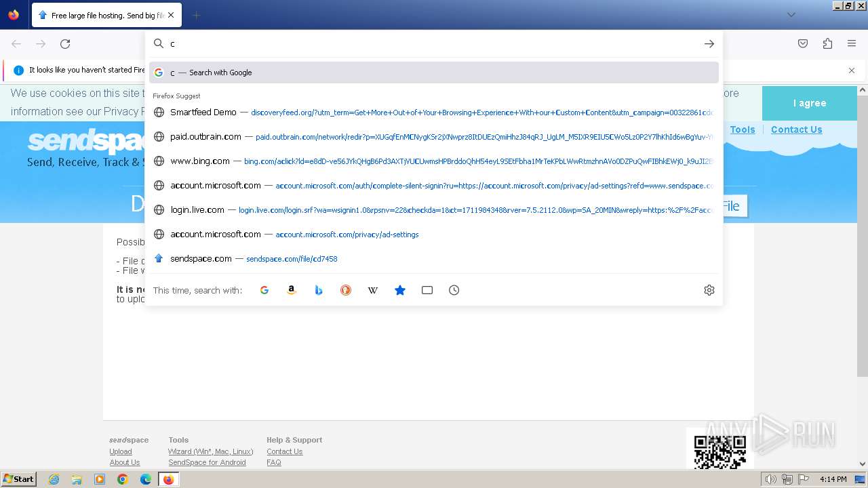Screen dimensions: 868x488
Task: Go back with the back arrow
Action: (x=16, y=43)
